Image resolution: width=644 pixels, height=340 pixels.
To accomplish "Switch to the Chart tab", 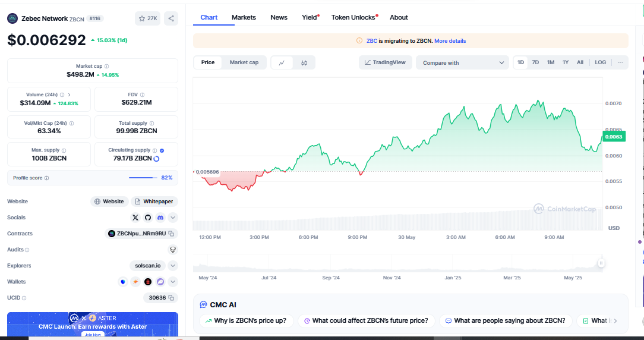I will pos(209,17).
